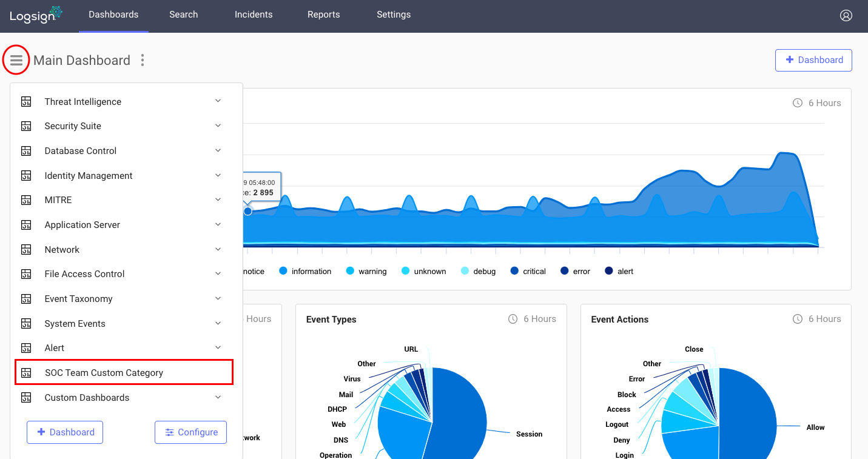The height and width of the screenshot is (459, 868).
Task: Click the File Access Control dashboard icon
Action: coord(26,274)
